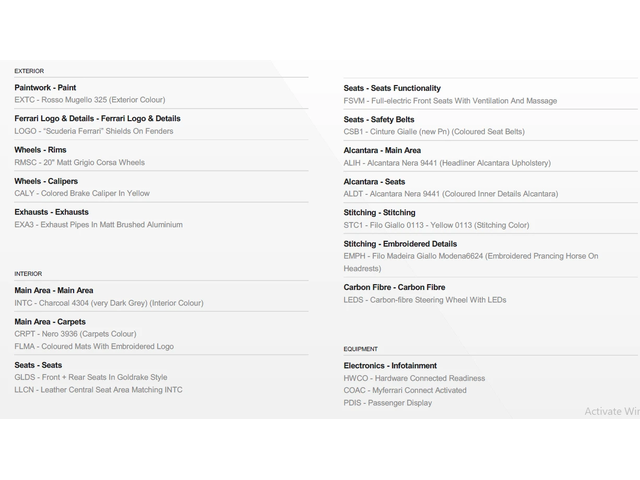
Task: Select the Paintwork - Paint heading
Action: 45,88
